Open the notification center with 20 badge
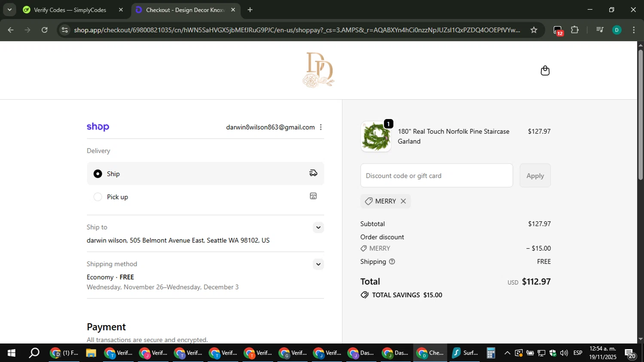 pyautogui.click(x=630, y=354)
